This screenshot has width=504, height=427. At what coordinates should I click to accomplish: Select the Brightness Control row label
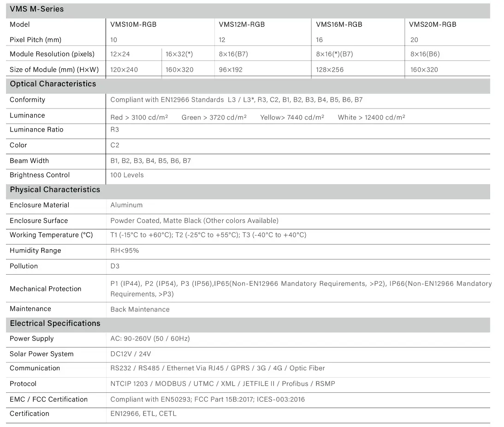click(40, 175)
